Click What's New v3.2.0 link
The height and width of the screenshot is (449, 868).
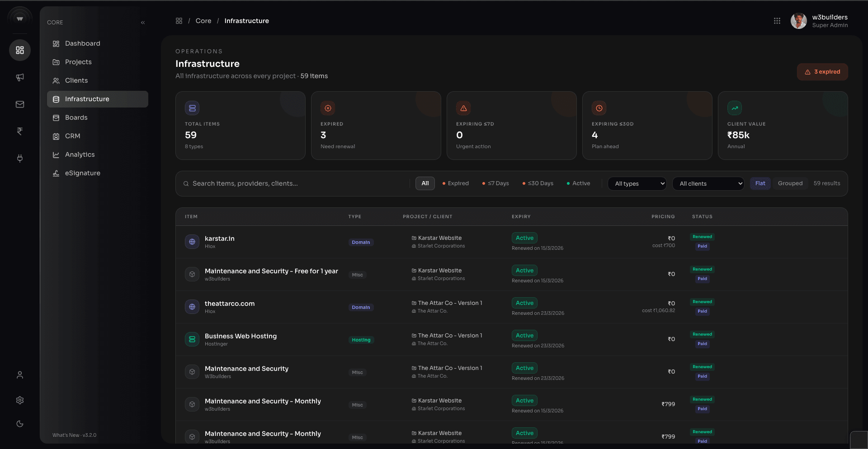(74, 435)
